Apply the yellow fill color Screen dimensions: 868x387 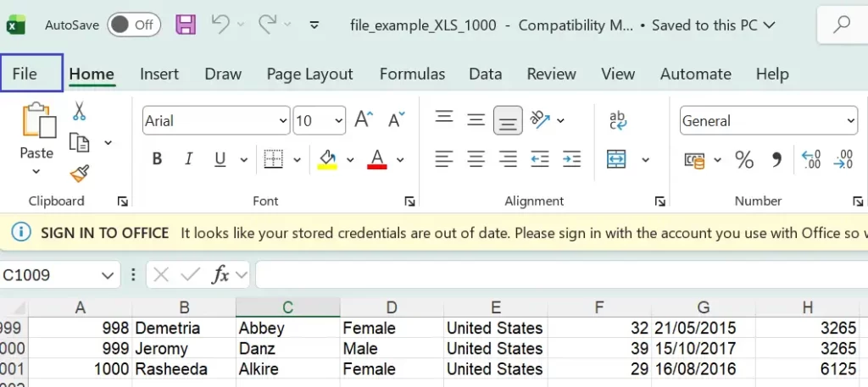pyautogui.click(x=327, y=159)
